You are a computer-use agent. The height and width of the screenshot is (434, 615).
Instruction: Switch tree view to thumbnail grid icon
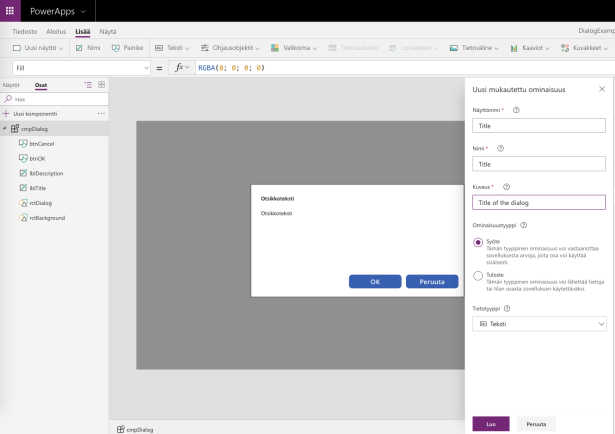(101, 85)
